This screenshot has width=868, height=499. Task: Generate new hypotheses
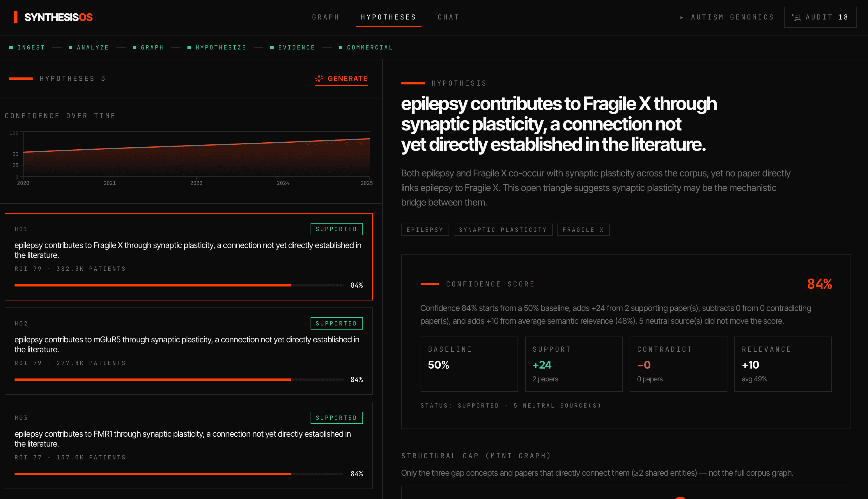coord(341,79)
